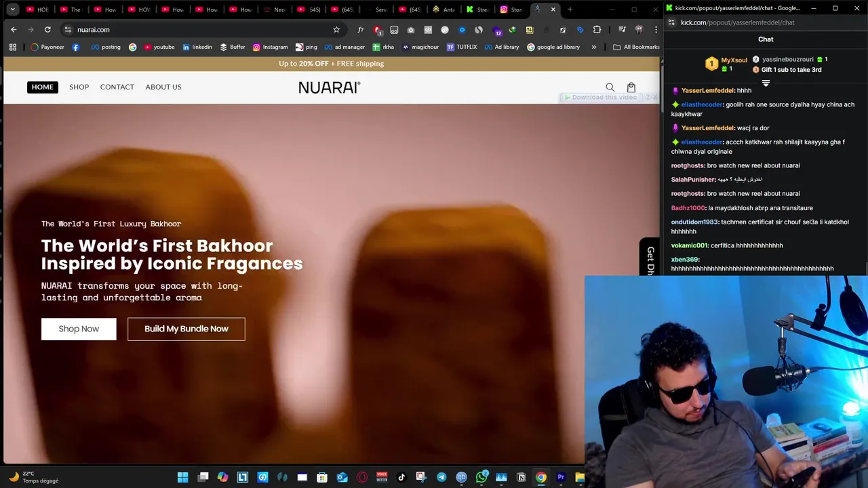
Task: Open qBittorrent from the taskbar
Action: click(462, 477)
